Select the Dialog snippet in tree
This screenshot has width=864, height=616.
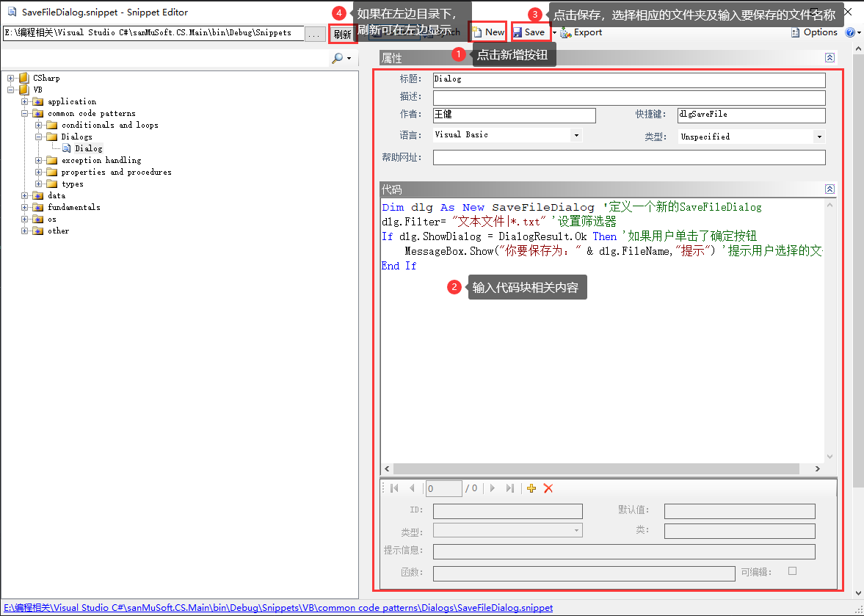[x=89, y=148]
